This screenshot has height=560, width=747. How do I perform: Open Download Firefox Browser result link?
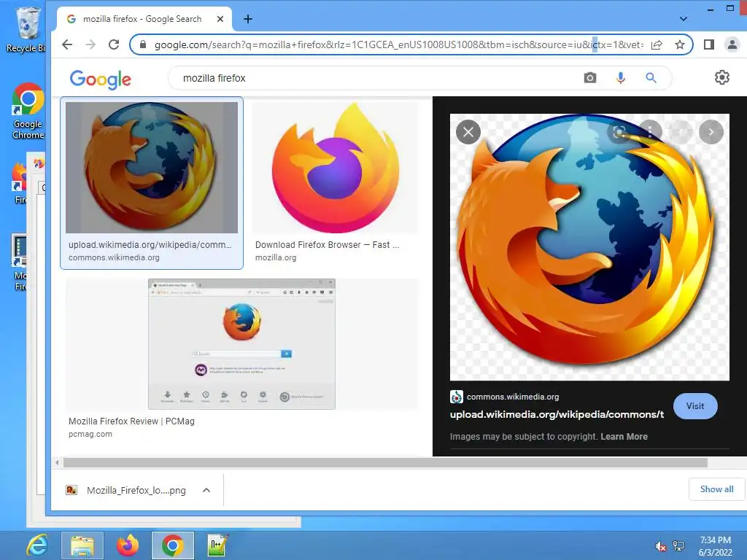[x=328, y=245]
